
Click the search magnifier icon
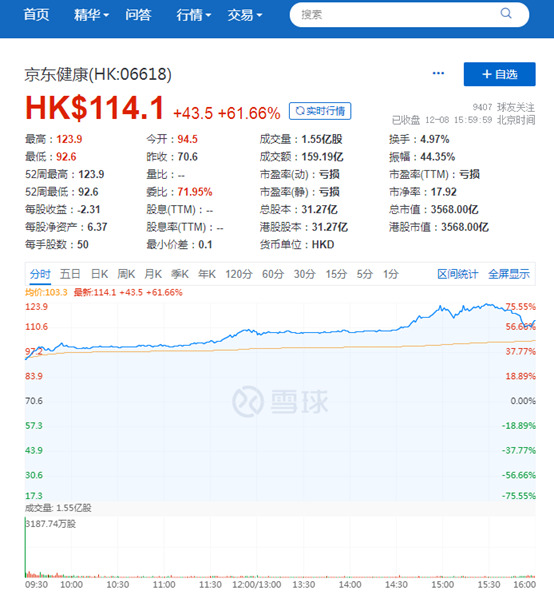tap(506, 14)
